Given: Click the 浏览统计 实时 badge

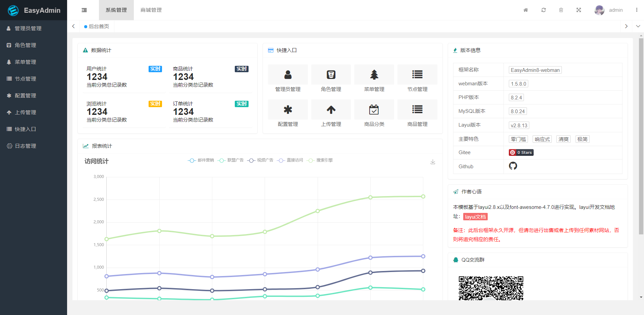Looking at the screenshot, I should point(155,104).
